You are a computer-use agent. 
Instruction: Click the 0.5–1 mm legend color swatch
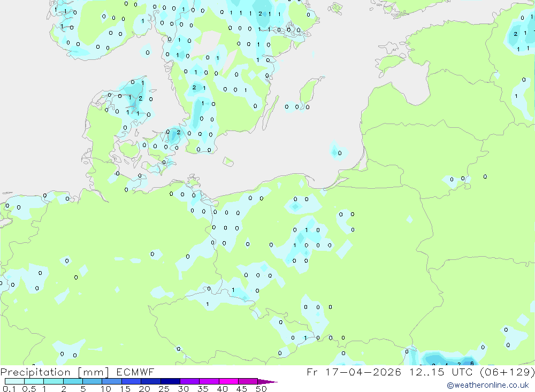click(x=34, y=381)
